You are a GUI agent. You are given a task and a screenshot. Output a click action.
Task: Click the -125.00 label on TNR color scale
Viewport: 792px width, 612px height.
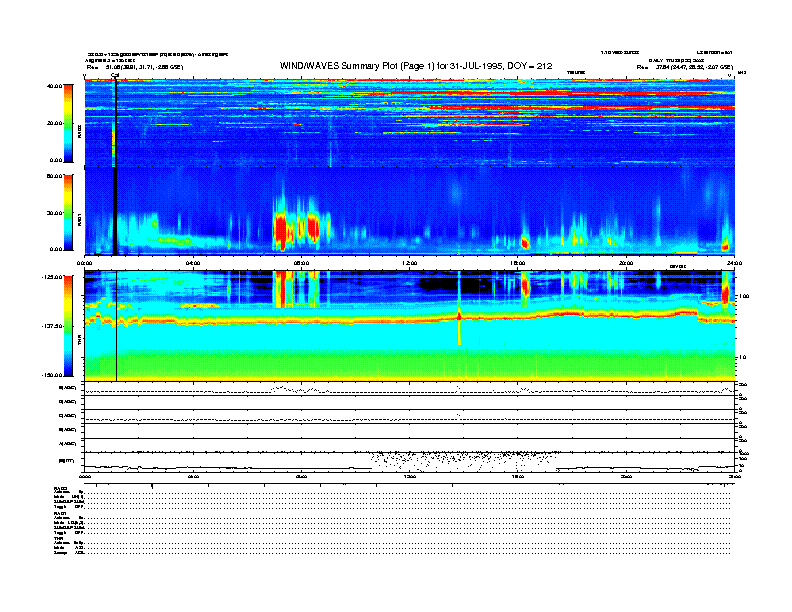[x=52, y=277]
